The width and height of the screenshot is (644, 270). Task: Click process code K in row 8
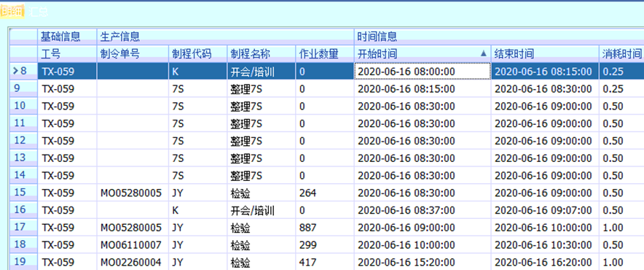click(x=198, y=72)
